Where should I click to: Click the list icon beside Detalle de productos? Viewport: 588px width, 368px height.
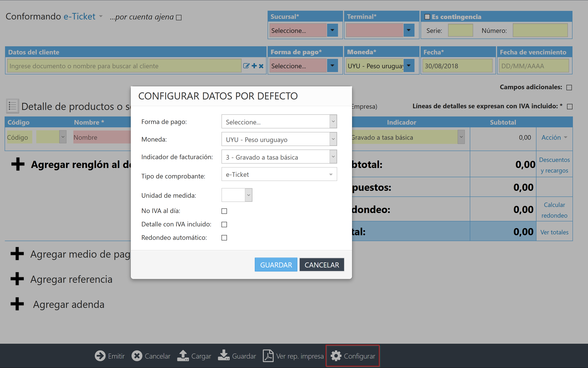tap(12, 106)
